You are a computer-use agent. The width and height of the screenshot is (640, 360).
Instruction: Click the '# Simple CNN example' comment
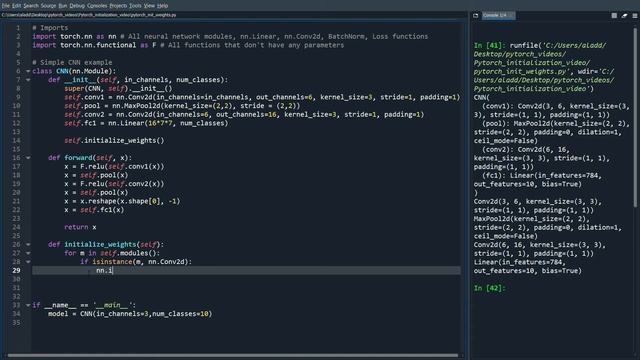click(72, 62)
